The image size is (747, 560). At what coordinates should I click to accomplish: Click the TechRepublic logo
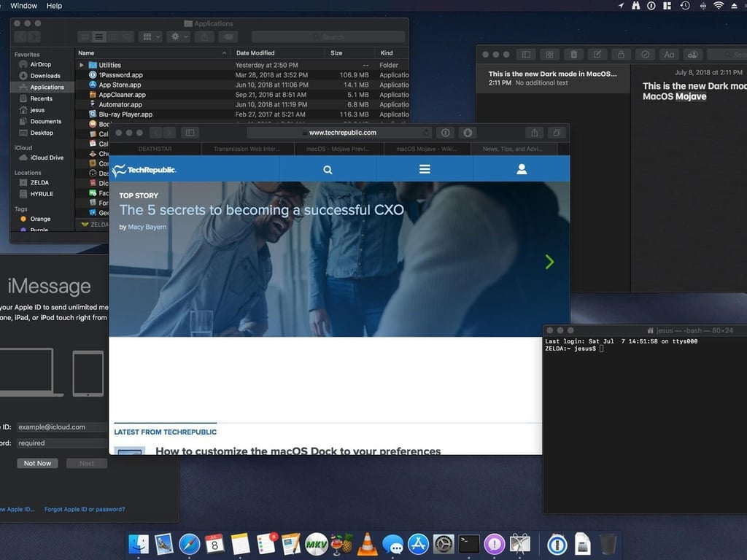click(x=144, y=169)
